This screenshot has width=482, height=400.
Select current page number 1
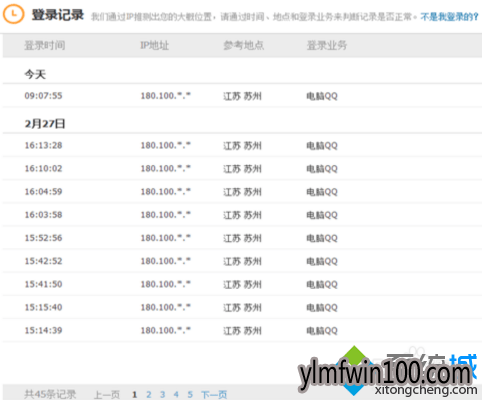coord(135,395)
